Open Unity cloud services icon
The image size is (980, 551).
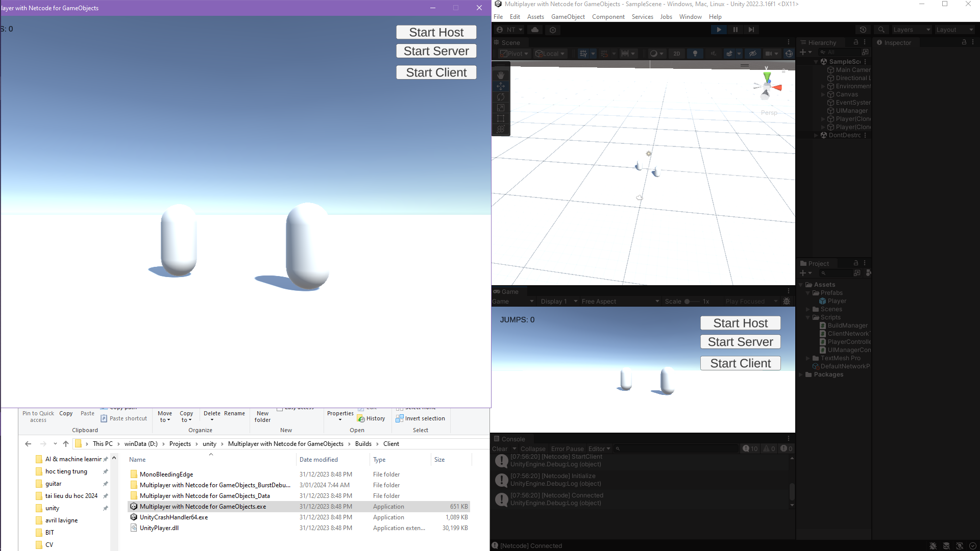click(x=535, y=30)
